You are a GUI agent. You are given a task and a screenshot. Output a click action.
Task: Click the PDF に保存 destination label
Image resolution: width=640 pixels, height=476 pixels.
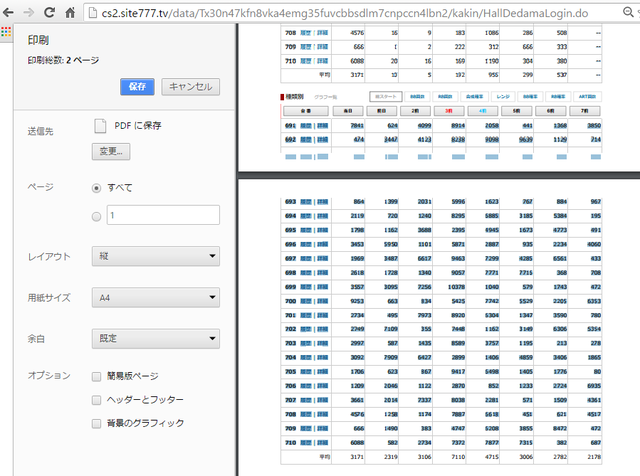point(138,126)
